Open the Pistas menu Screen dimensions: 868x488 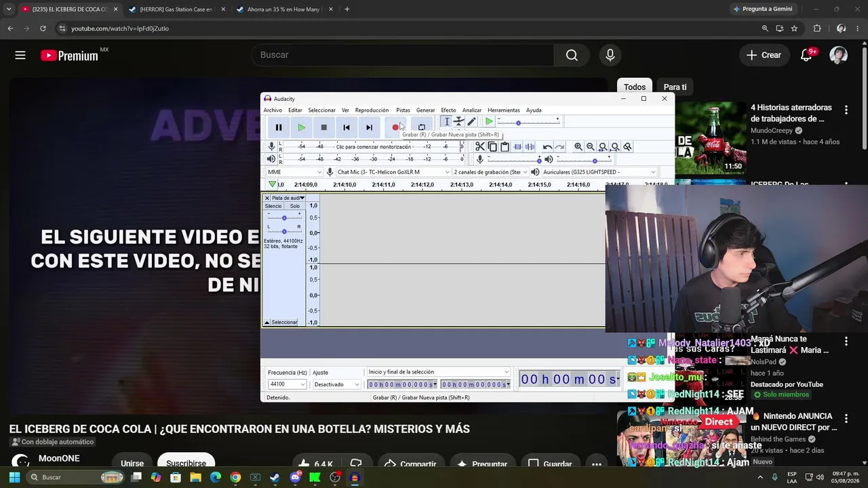click(403, 110)
